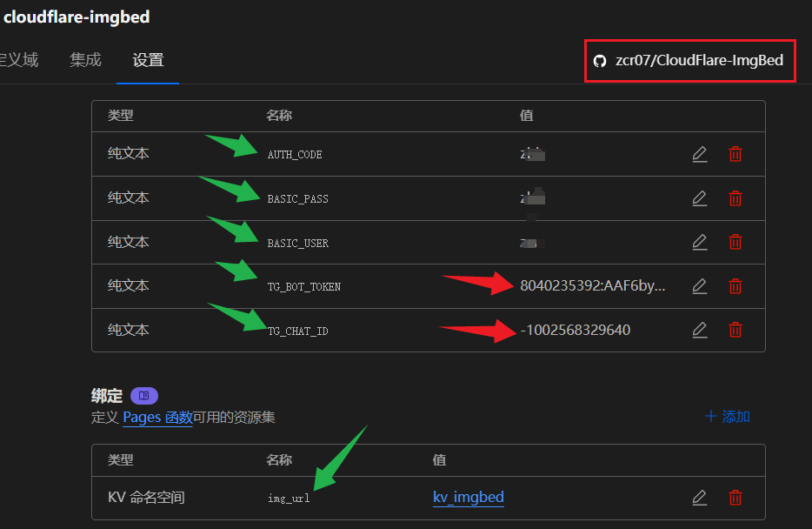Click the 绑定 section heading
Screen dimensions: 812x529
tap(107, 396)
